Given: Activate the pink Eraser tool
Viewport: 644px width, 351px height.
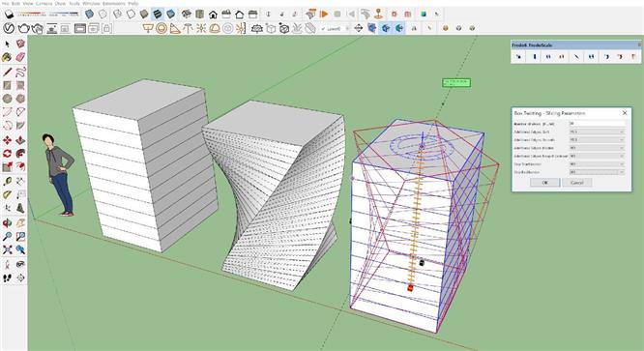Looking at the screenshot, I should coord(20,57).
